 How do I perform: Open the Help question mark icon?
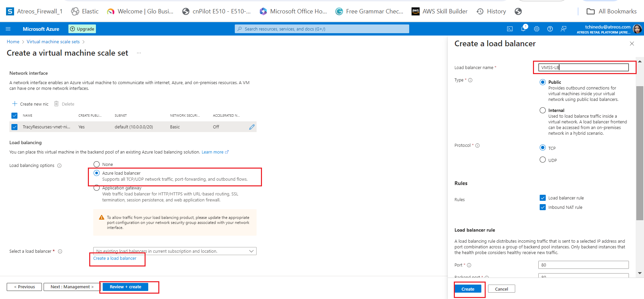pyautogui.click(x=550, y=29)
